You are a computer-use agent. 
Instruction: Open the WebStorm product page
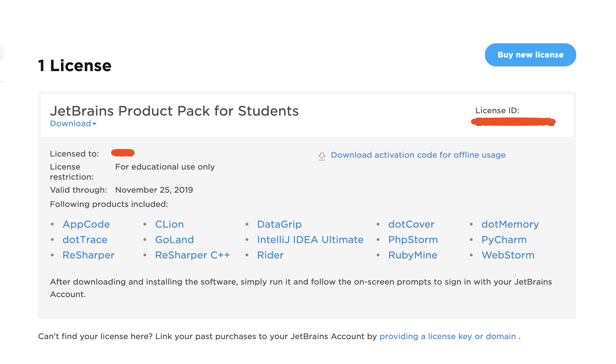point(508,255)
